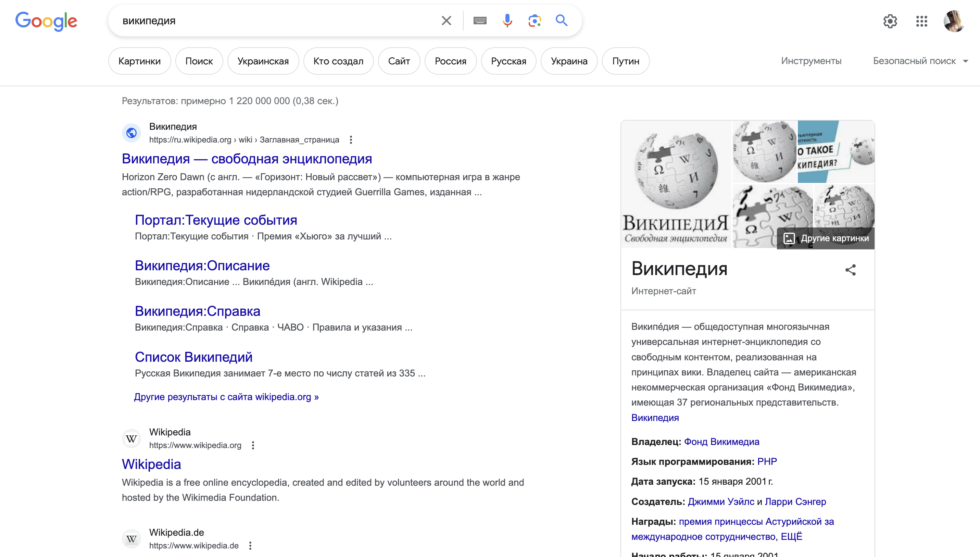Open Google apps grid icon
Screen dimensions: 980x557
(922, 21)
